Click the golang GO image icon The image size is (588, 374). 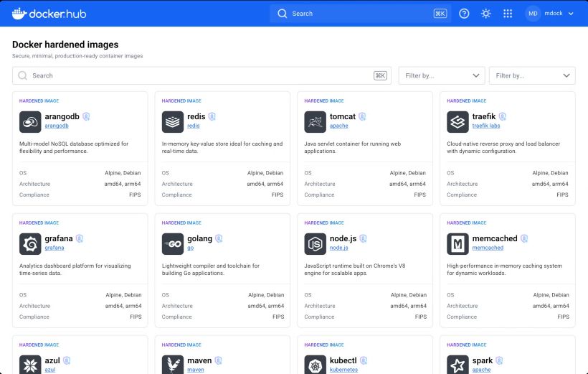[173, 243]
